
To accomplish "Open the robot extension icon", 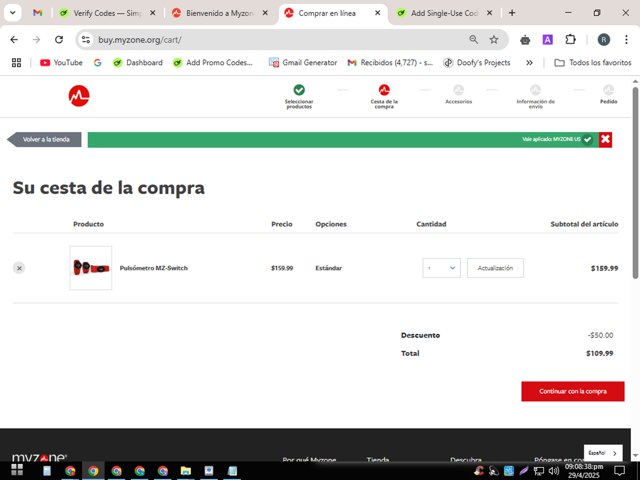I will (x=525, y=40).
